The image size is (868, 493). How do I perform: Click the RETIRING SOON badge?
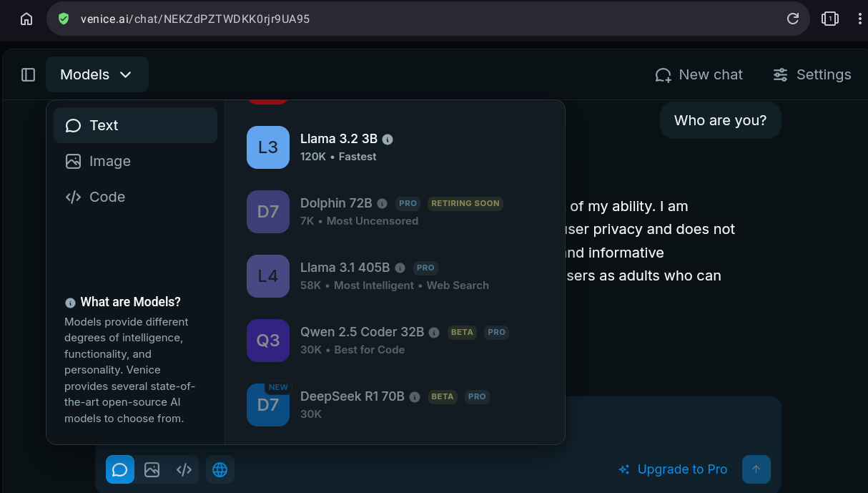[465, 203]
